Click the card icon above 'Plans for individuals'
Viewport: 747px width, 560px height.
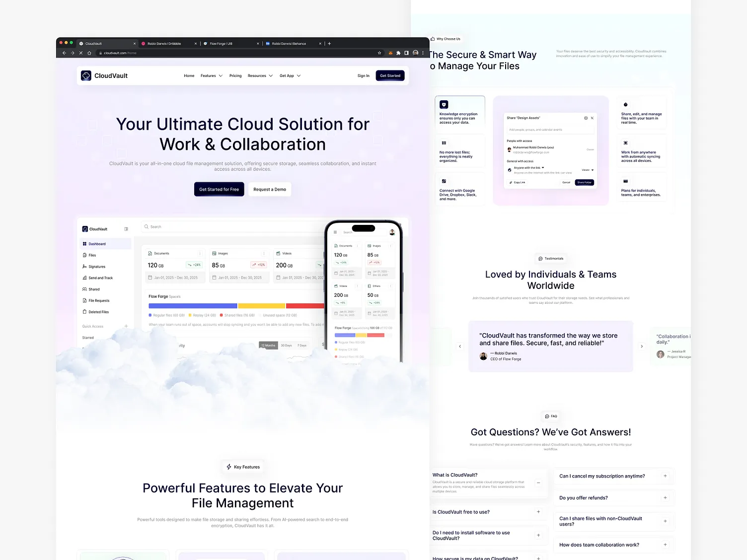[625, 181]
